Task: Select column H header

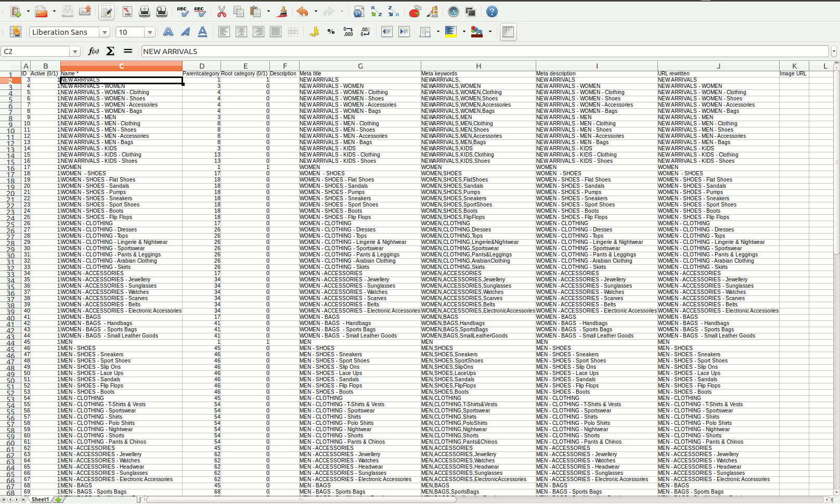Action: click(x=479, y=66)
